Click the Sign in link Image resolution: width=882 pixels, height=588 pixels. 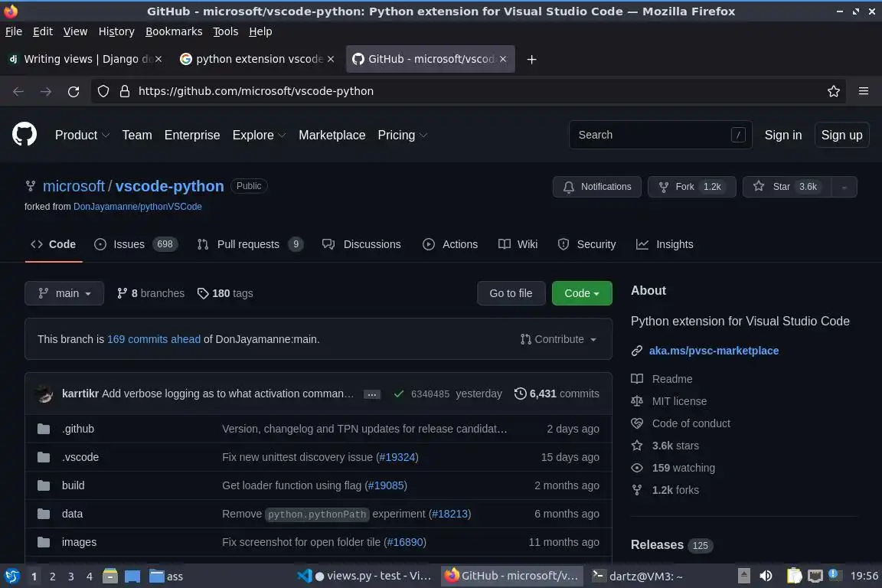point(783,135)
